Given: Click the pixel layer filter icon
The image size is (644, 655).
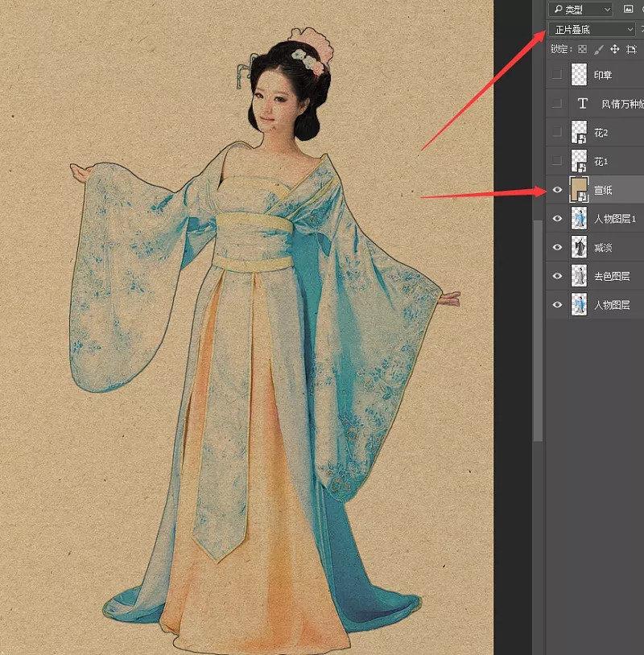Looking at the screenshot, I should point(628,10).
